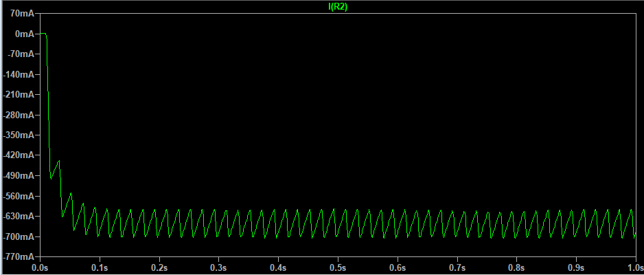Click the -350mA y-axis label
Viewport: 644px width, 275px height.
click(20, 135)
